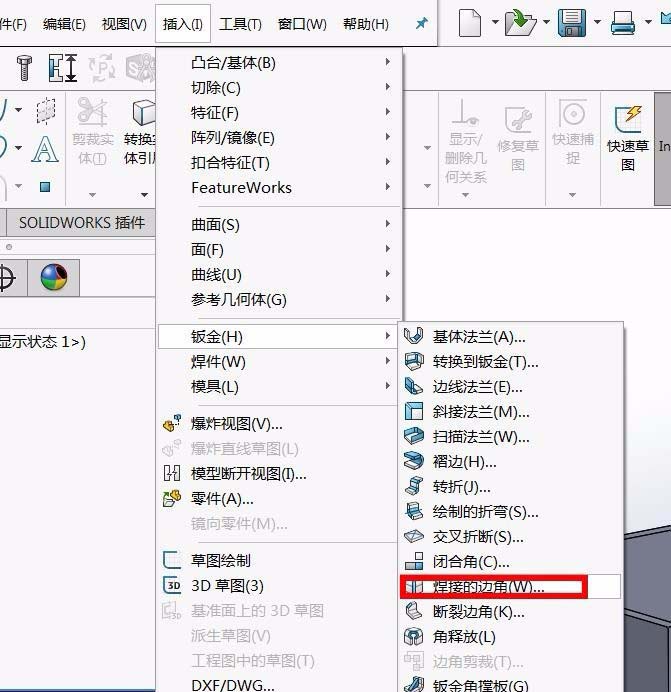Open the 凸台/基体(B) submenu
The width and height of the screenshot is (671, 692).
(x=279, y=63)
